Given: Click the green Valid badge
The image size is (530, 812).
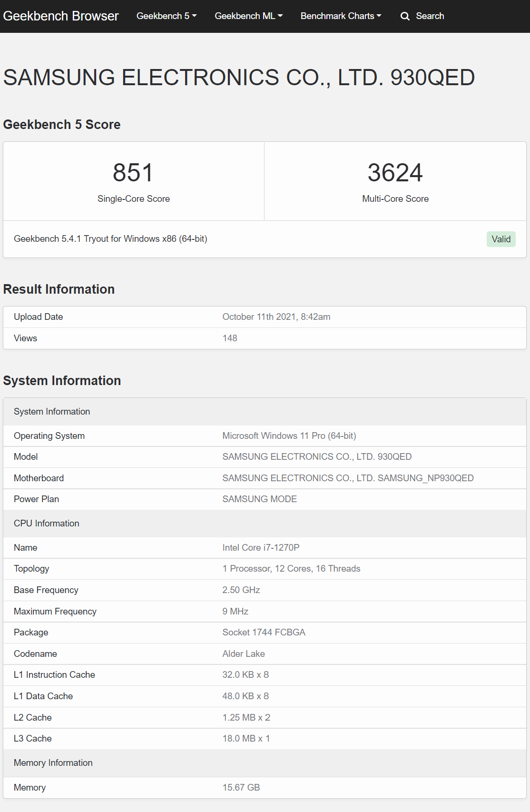Looking at the screenshot, I should coord(501,239).
